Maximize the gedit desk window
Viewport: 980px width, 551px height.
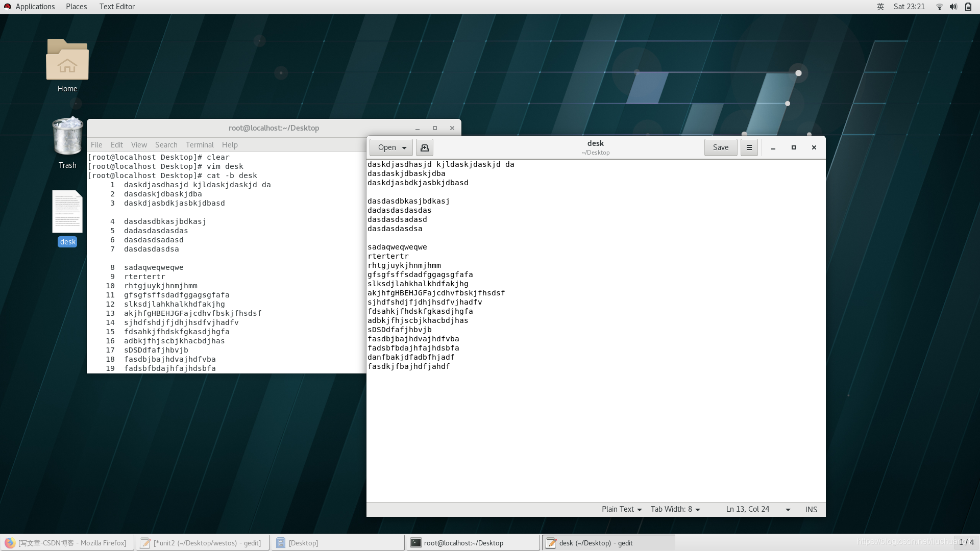794,147
